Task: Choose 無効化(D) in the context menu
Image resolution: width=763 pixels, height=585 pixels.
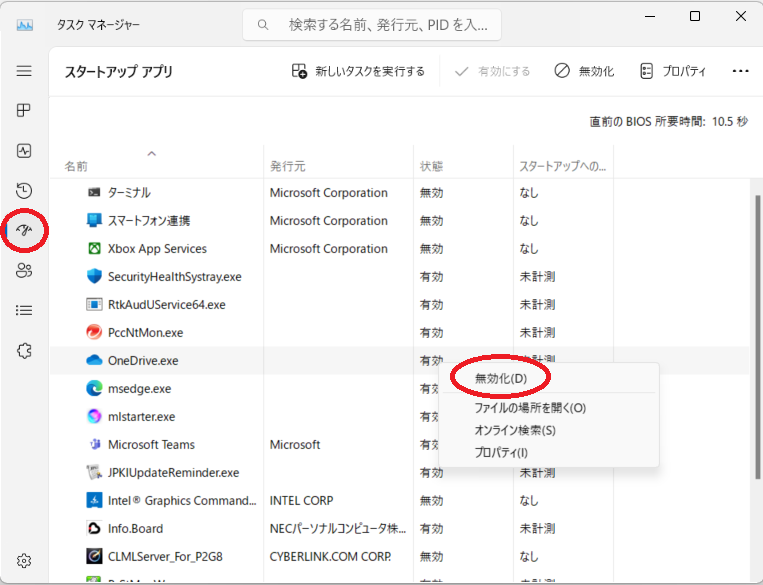Action: pyautogui.click(x=549, y=379)
